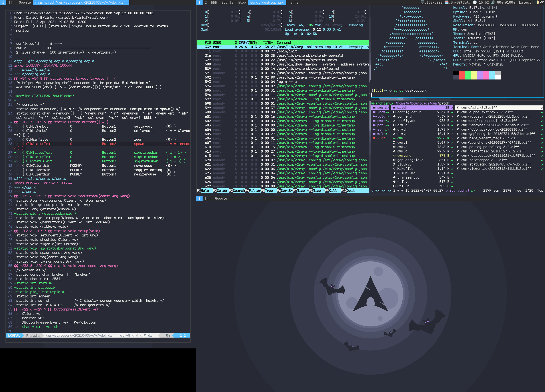The width and height of the screenshot is (545, 392).
Task: Select the LICENSE key icon in ranger
Action: [394, 164]
